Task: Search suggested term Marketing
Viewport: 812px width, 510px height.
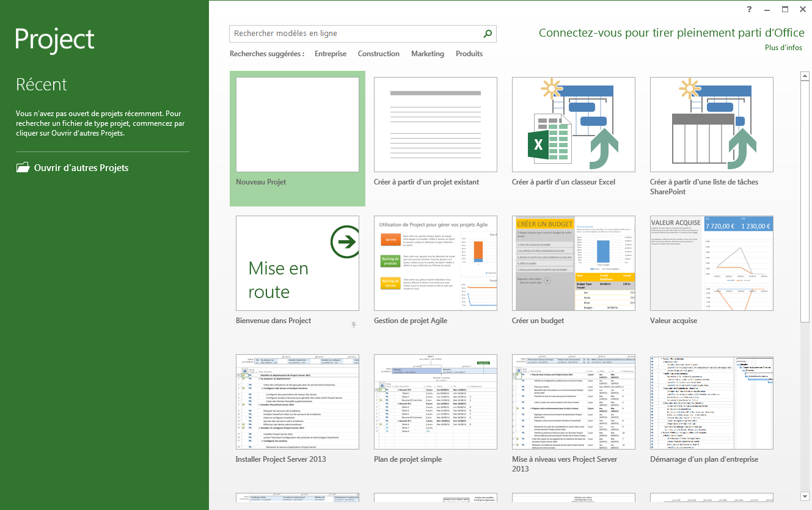Action: point(428,54)
